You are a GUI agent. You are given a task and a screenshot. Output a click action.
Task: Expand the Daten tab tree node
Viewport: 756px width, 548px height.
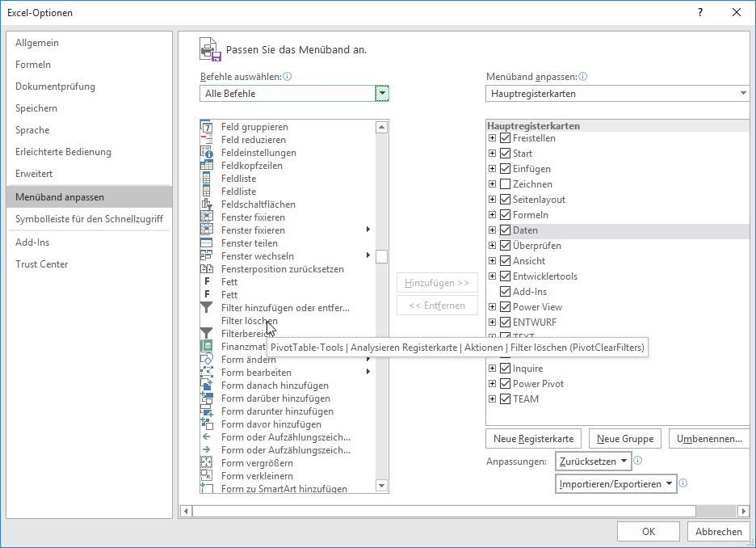pos(492,230)
